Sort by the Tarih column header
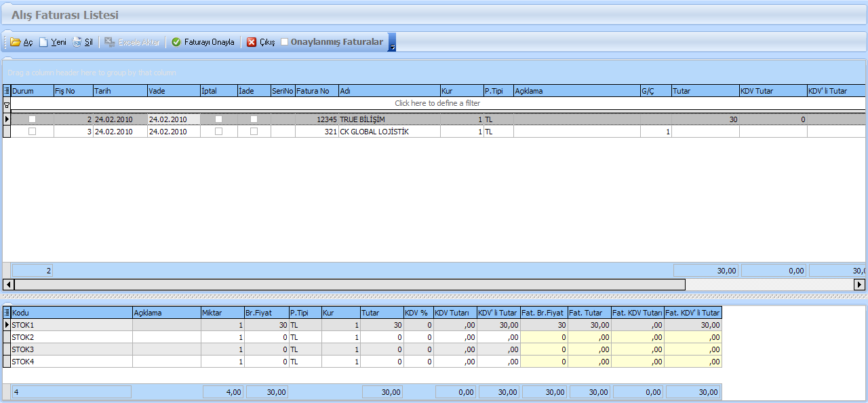The width and height of the screenshot is (868, 403). (x=119, y=91)
